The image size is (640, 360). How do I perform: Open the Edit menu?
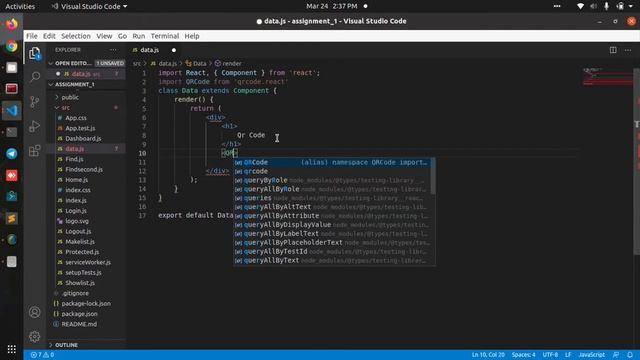point(49,36)
